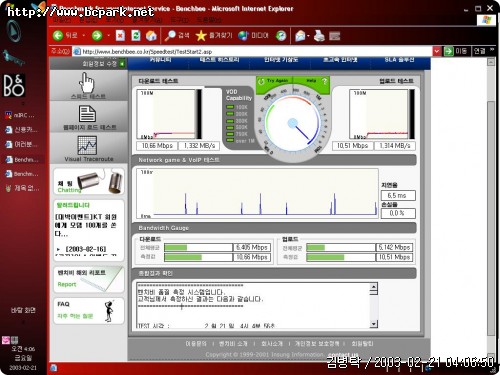Click the footer contact us link
This screenshot has height=375, width=500.
tap(343, 354)
